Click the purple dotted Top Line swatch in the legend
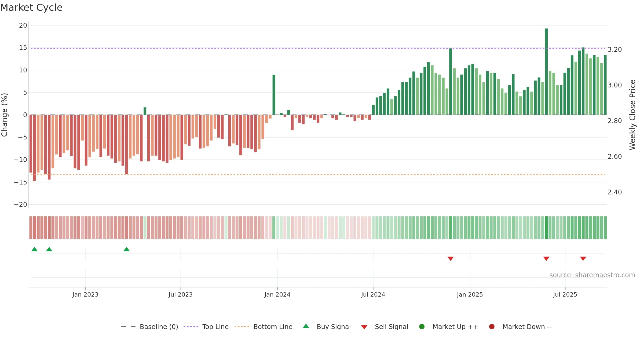Screen dimensions: 644x362 191,327
